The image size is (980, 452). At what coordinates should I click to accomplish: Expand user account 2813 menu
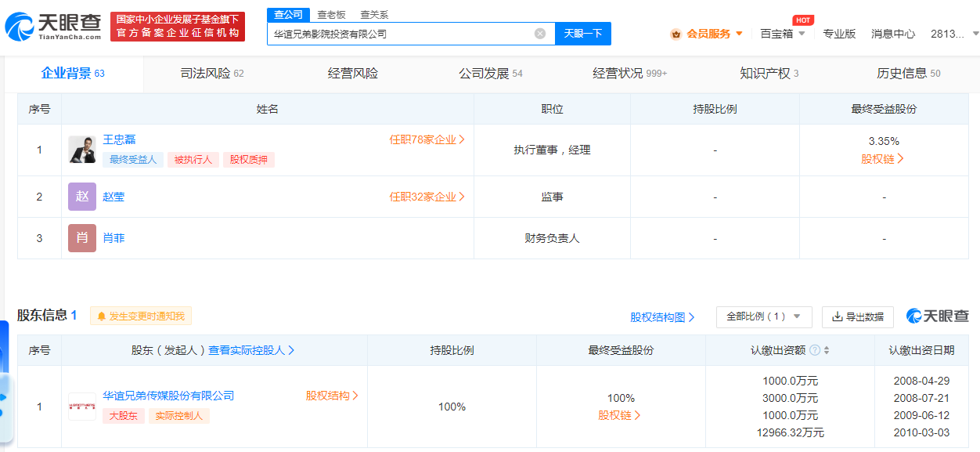954,34
